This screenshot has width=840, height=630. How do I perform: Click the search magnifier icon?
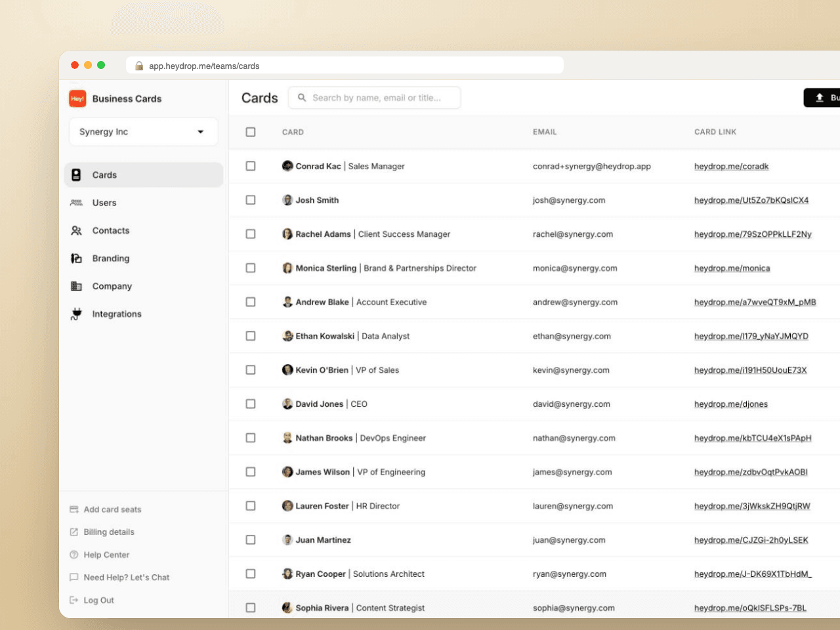tap(302, 98)
